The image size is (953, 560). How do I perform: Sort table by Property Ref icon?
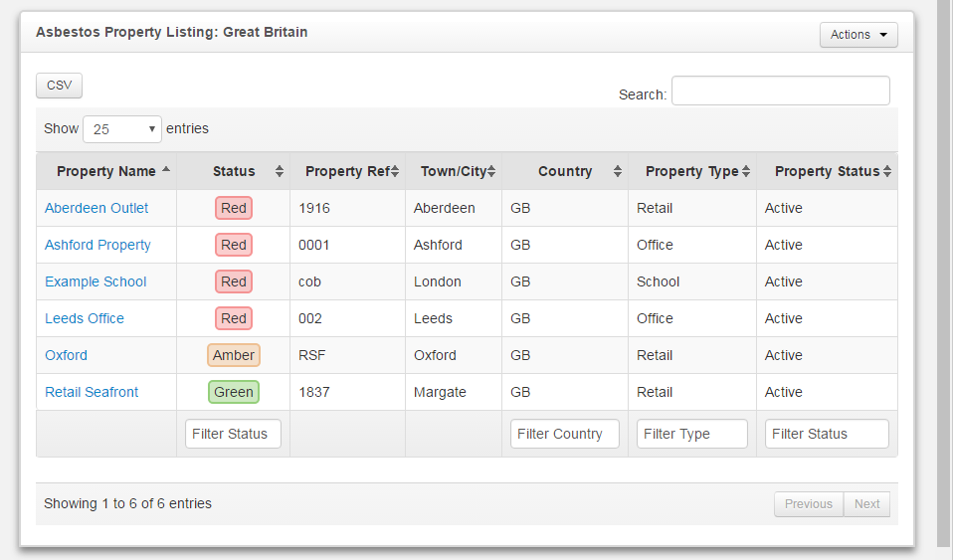coord(395,171)
